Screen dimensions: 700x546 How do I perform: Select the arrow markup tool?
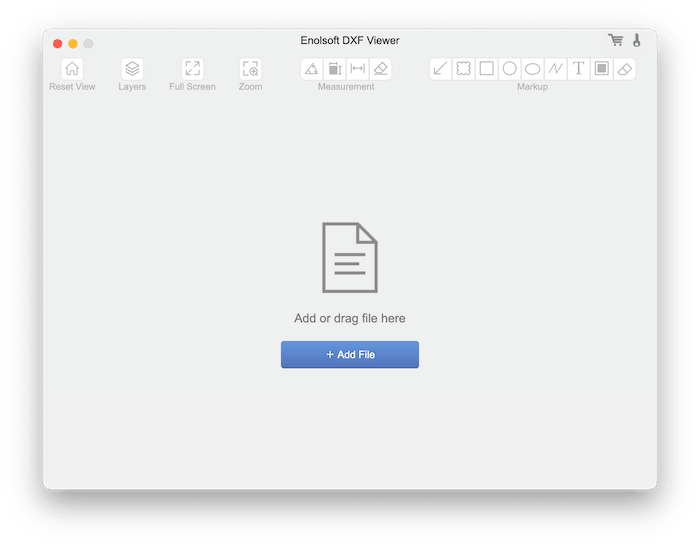click(x=441, y=69)
